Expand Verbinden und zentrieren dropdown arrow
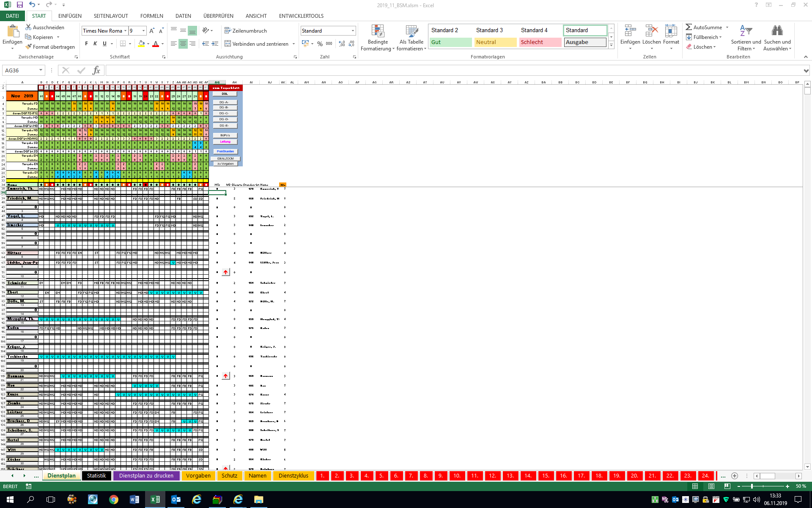 (294, 44)
